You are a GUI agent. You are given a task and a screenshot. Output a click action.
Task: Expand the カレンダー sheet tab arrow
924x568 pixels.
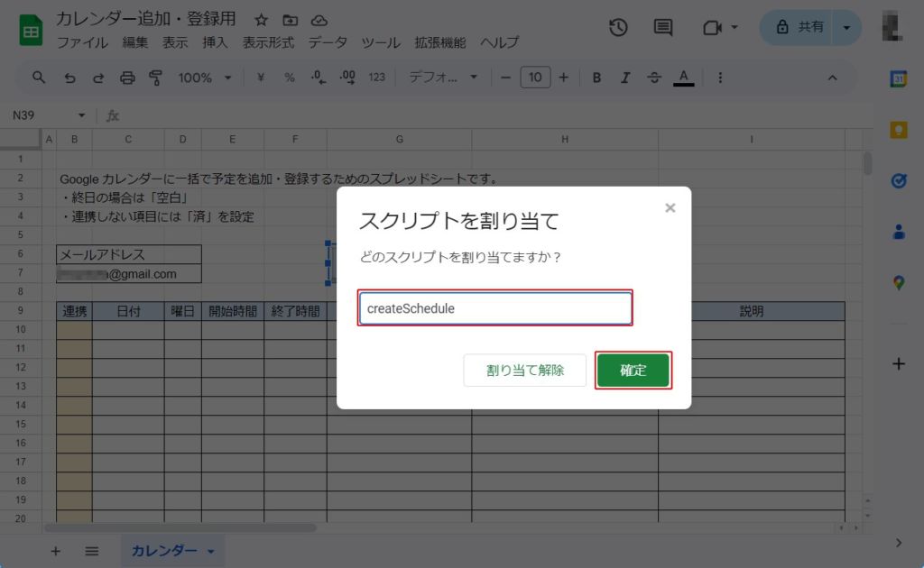211,551
